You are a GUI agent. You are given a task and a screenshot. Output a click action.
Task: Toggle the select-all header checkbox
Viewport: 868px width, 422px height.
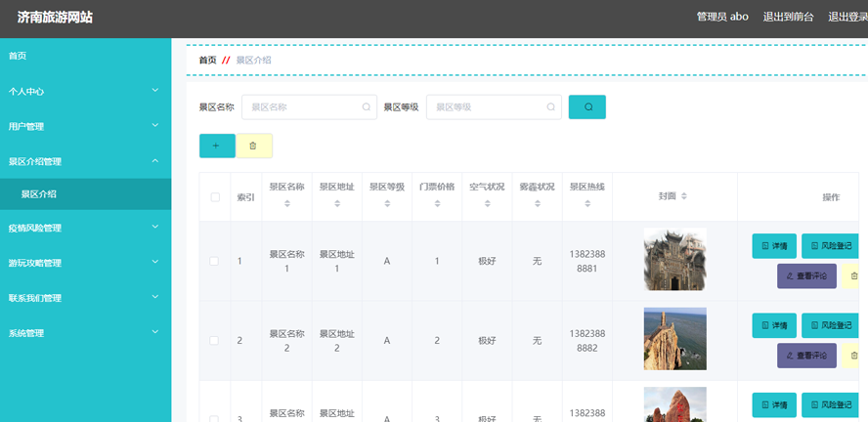tap(215, 197)
